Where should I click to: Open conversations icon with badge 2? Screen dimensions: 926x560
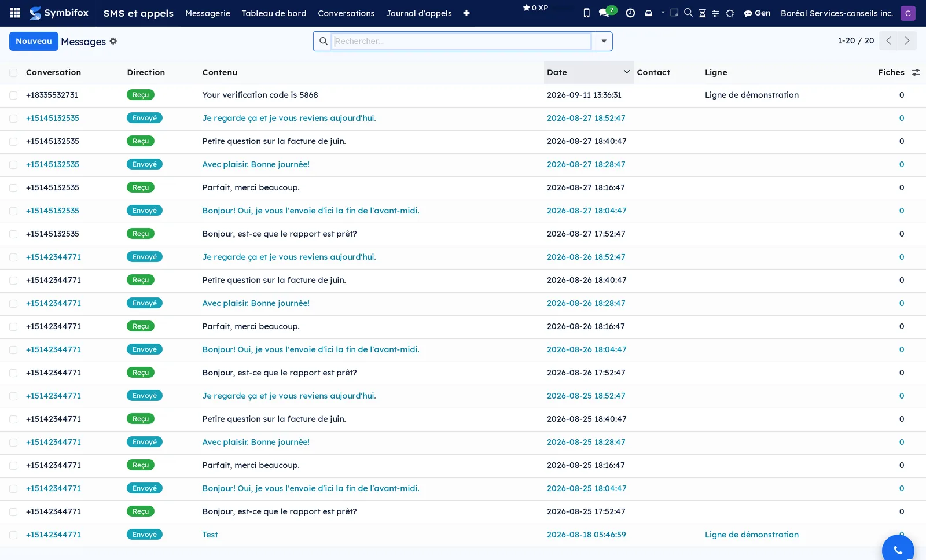607,12
